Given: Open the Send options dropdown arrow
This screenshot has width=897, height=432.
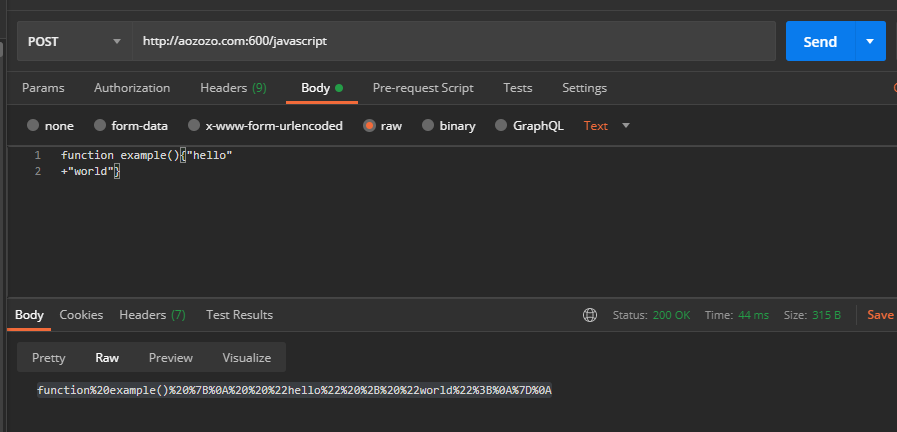Looking at the screenshot, I should pos(870,41).
